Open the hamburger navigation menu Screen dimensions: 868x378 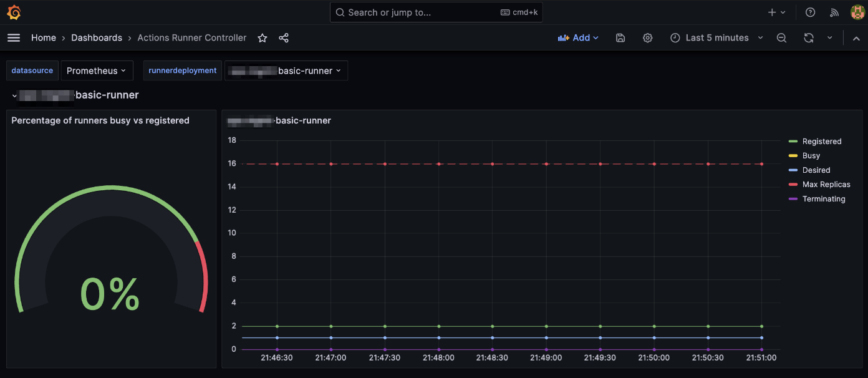14,38
